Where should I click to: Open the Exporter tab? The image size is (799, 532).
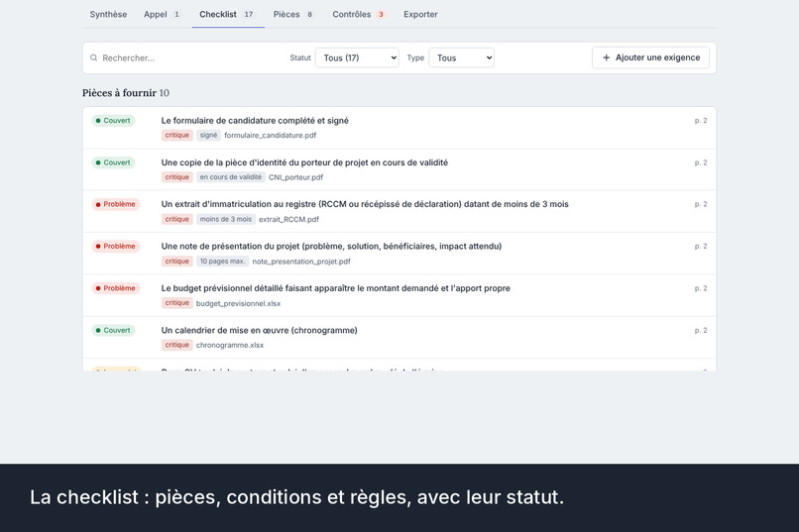point(420,14)
